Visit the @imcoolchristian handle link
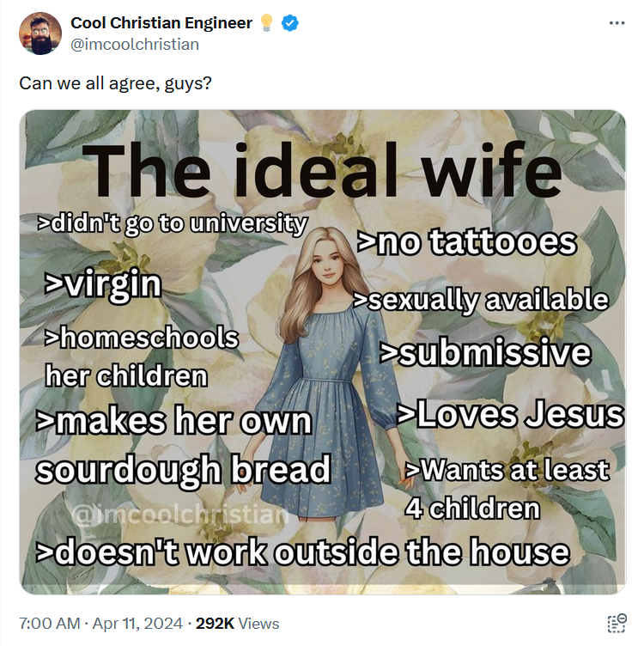 coord(134,44)
